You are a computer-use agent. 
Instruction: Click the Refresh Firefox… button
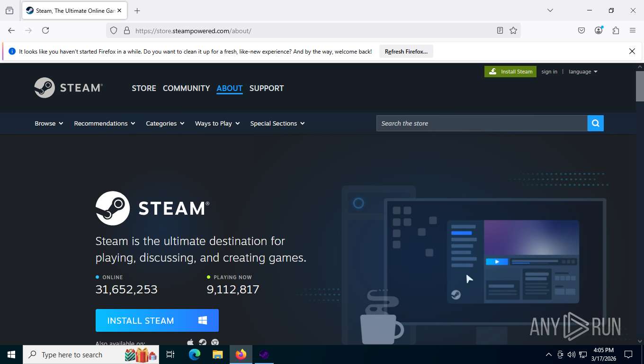[406, 52]
